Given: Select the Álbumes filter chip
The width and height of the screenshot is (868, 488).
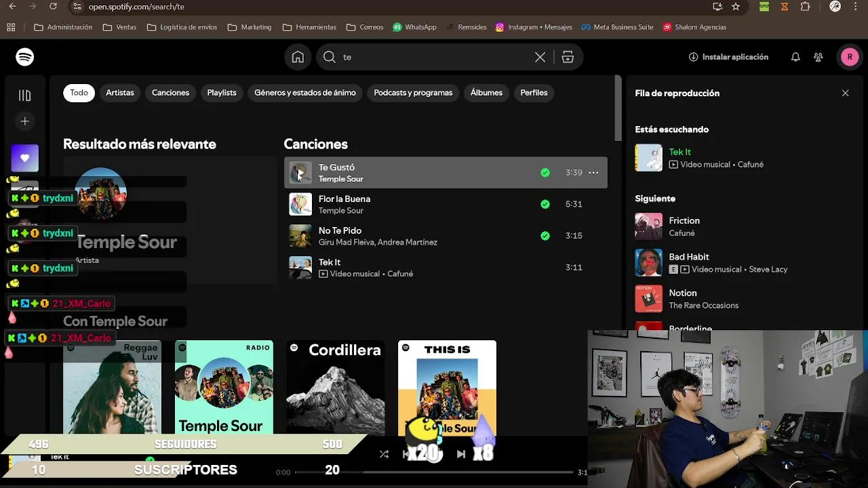Looking at the screenshot, I should coord(486,93).
